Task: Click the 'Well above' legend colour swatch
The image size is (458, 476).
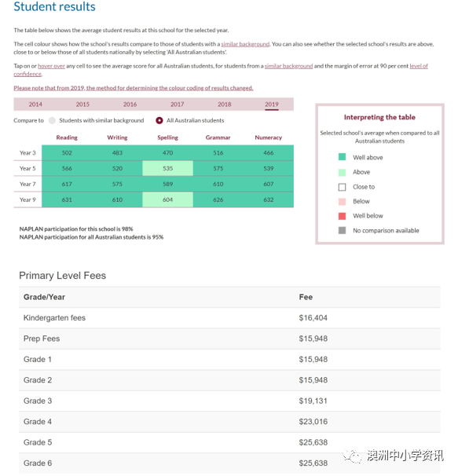Action: point(342,157)
